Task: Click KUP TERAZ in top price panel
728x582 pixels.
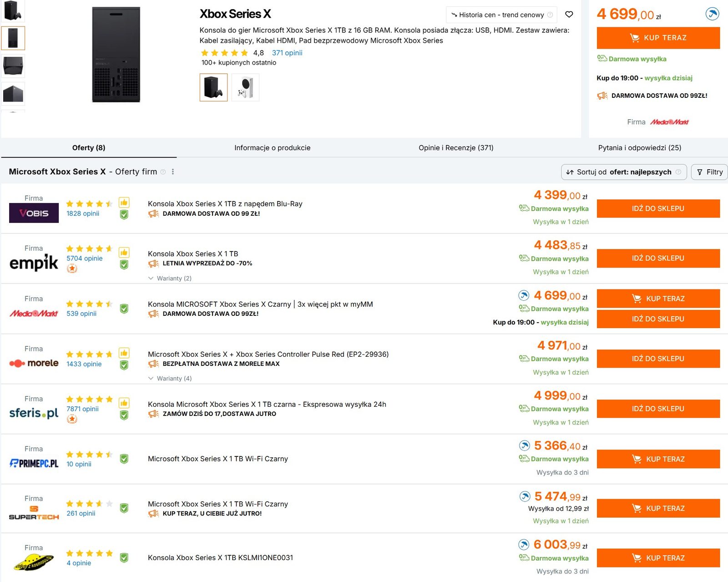Action: coord(658,38)
